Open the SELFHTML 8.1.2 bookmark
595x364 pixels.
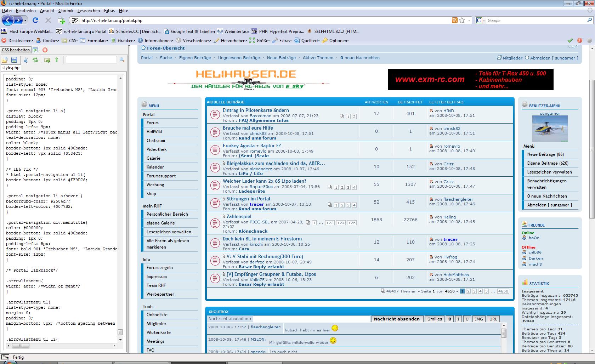pos(333,31)
